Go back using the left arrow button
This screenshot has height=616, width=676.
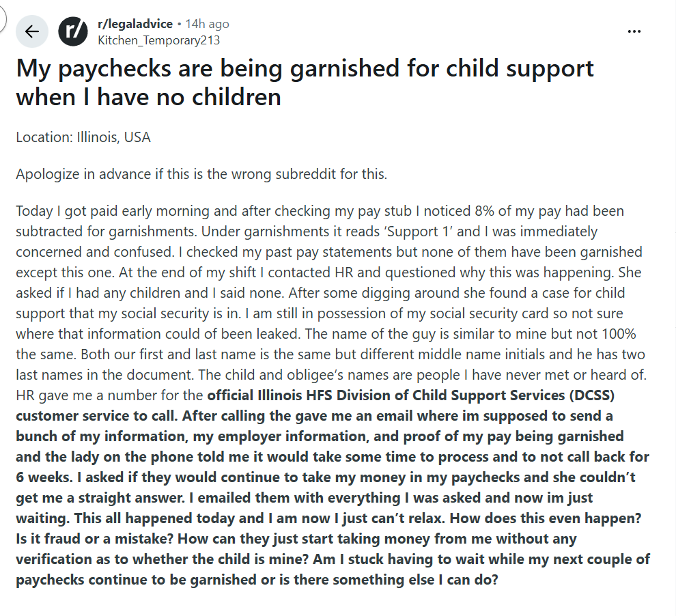pos(32,31)
